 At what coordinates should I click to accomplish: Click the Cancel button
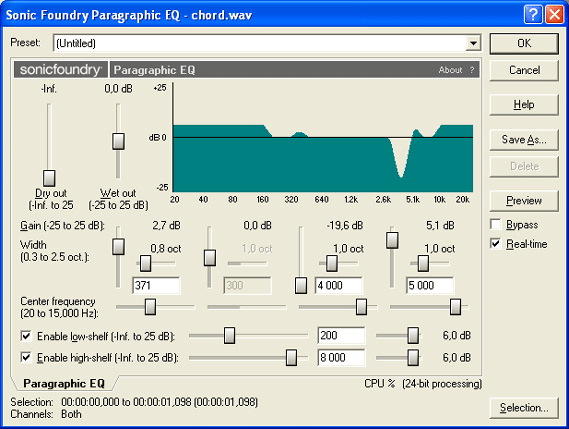pyautogui.click(x=524, y=70)
